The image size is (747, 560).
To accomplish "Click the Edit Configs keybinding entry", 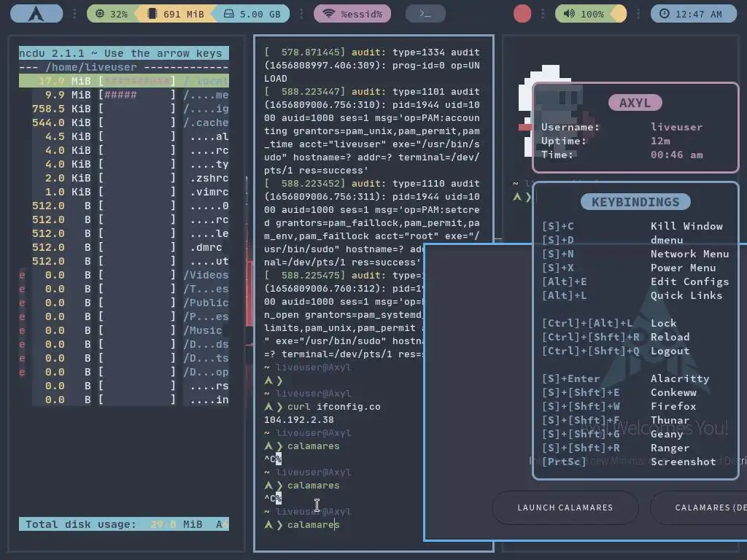I will (690, 281).
